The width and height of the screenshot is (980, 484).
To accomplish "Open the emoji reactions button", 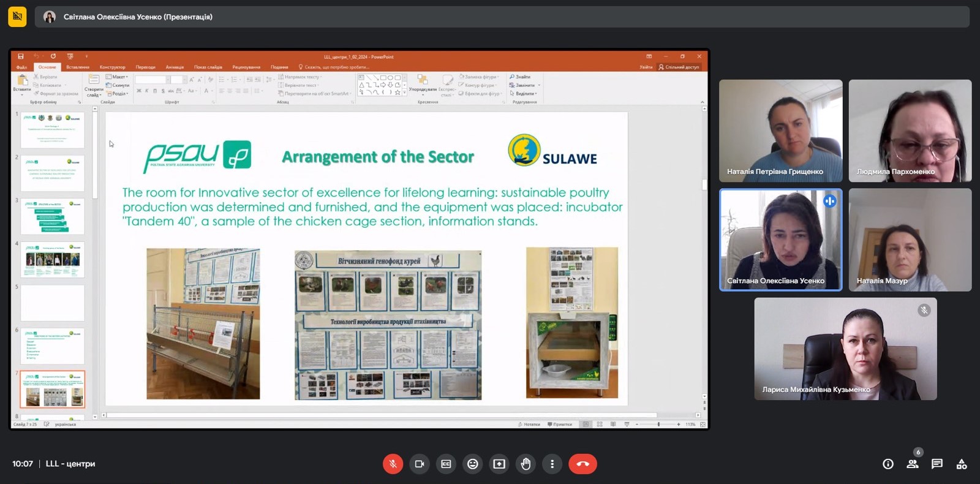I will click(x=472, y=464).
